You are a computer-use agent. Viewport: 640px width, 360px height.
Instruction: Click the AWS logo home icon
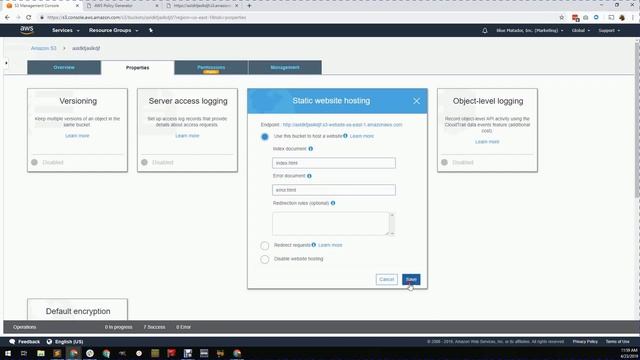(27, 30)
